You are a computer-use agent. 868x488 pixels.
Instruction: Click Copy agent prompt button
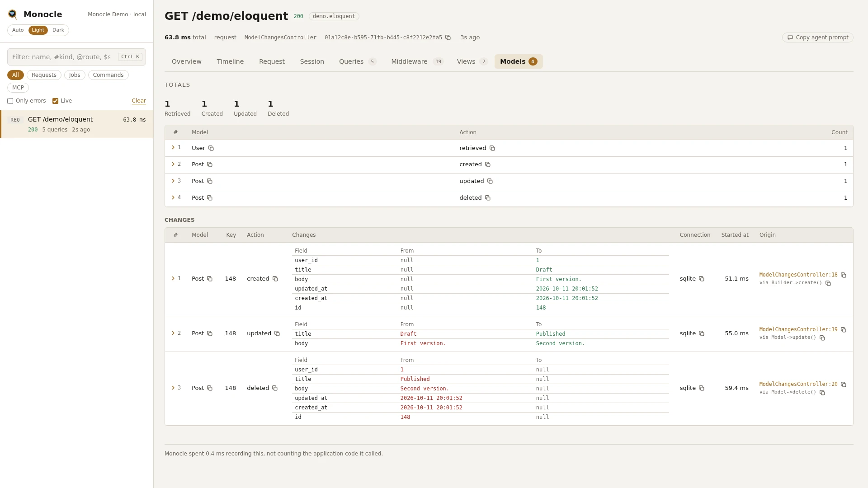click(817, 38)
